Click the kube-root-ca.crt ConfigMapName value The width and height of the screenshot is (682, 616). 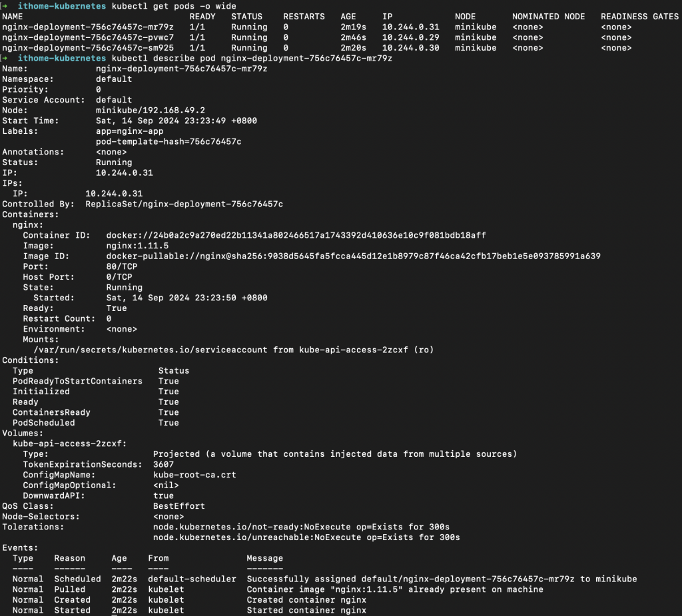[194, 475]
